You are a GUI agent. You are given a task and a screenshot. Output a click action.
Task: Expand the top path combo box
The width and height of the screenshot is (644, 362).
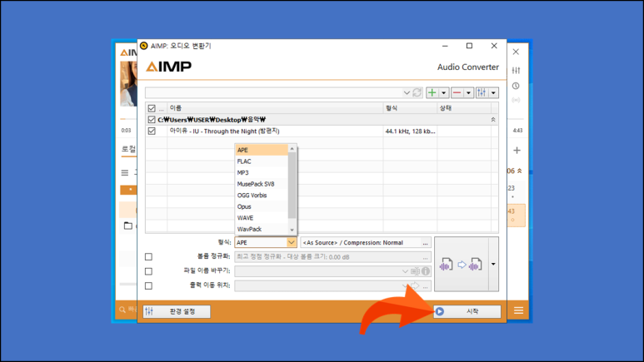click(407, 92)
